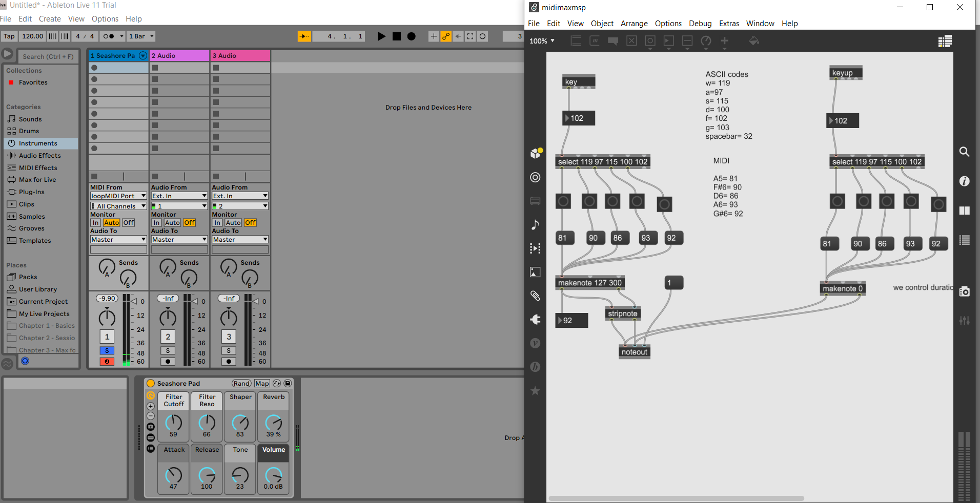The height and width of the screenshot is (503, 980).
Task: Open the Max audio note icon browser
Action: click(x=535, y=225)
